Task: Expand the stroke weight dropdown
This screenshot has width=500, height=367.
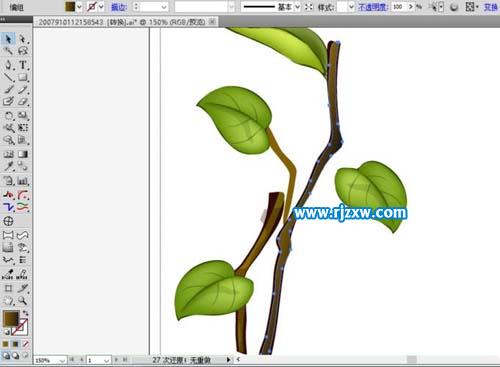Action: (x=164, y=7)
